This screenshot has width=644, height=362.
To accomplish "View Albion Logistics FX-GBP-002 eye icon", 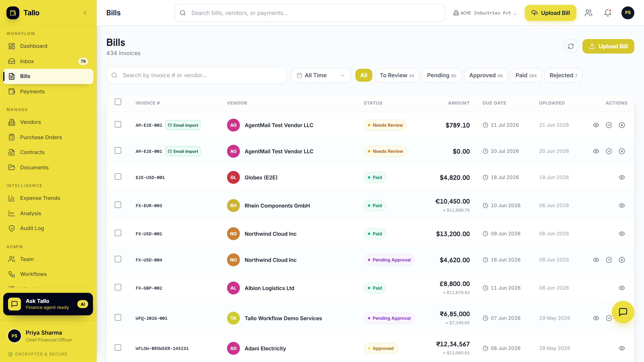I will [622, 288].
